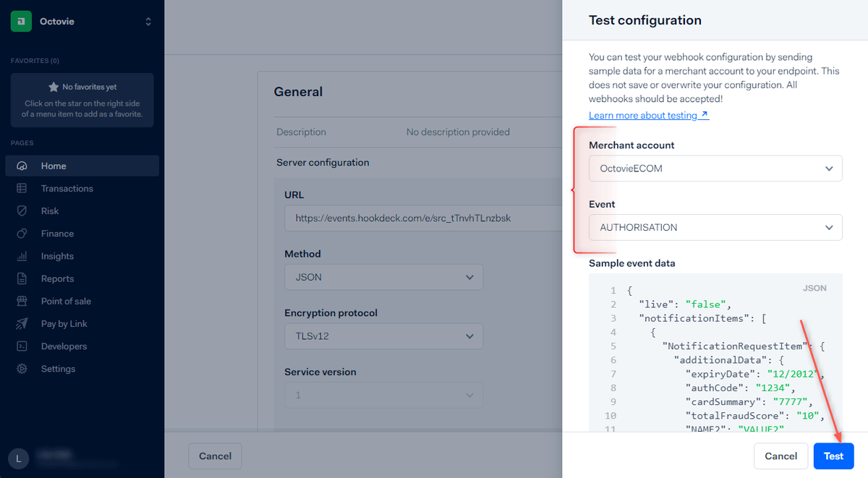Viewport: 868px width, 478px height.
Task: Expand the Encryption protocol TLSv12 dropdown
Action: tap(383, 336)
